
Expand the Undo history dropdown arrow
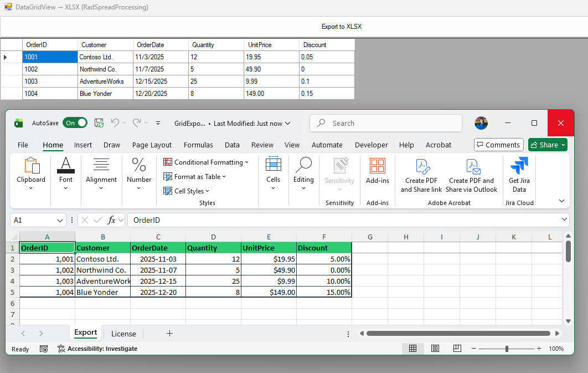[125, 123]
